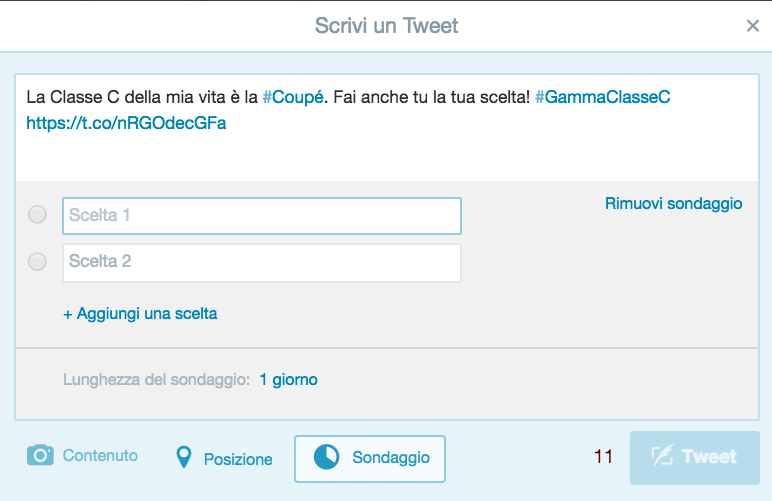Open the #GammaClasseC hashtag
This screenshot has height=501, width=772.
(602, 99)
